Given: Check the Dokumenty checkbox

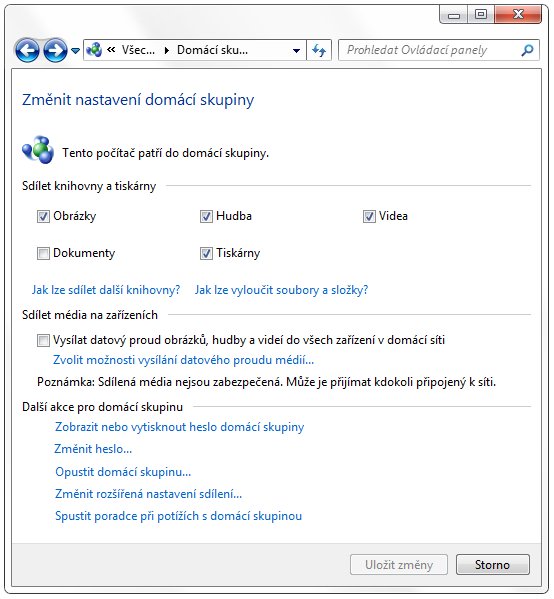Looking at the screenshot, I should 43,253.
